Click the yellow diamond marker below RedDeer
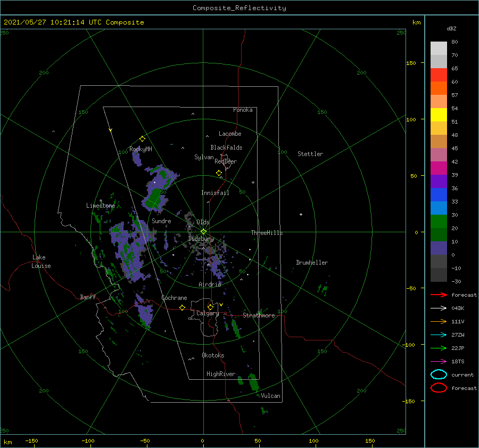 [219, 173]
